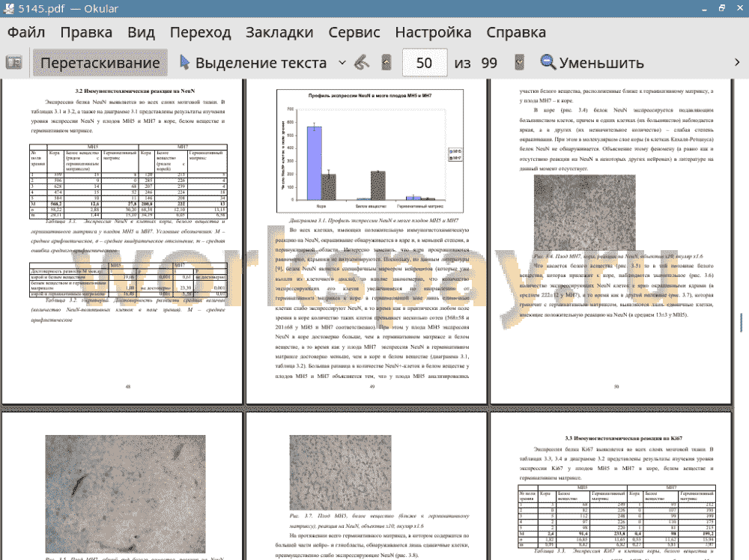
Task: Click the Okular window icon in title bar
Action: (x=8, y=8)
